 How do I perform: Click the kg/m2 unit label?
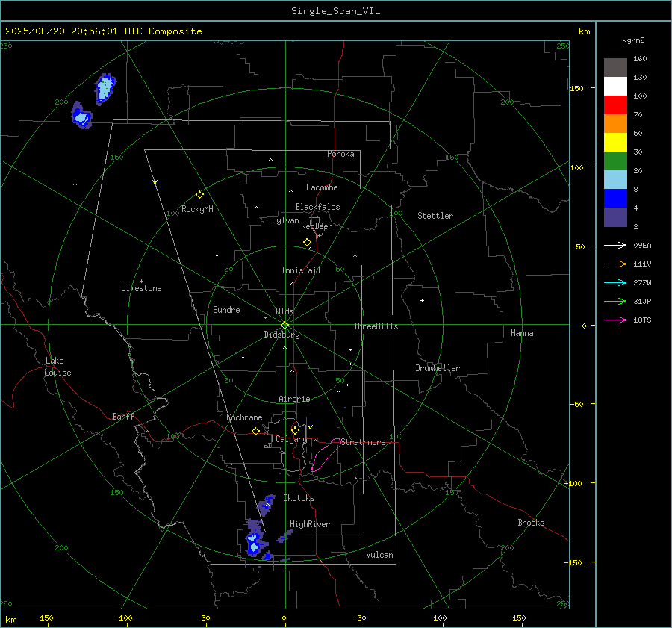tap(633, 40)
